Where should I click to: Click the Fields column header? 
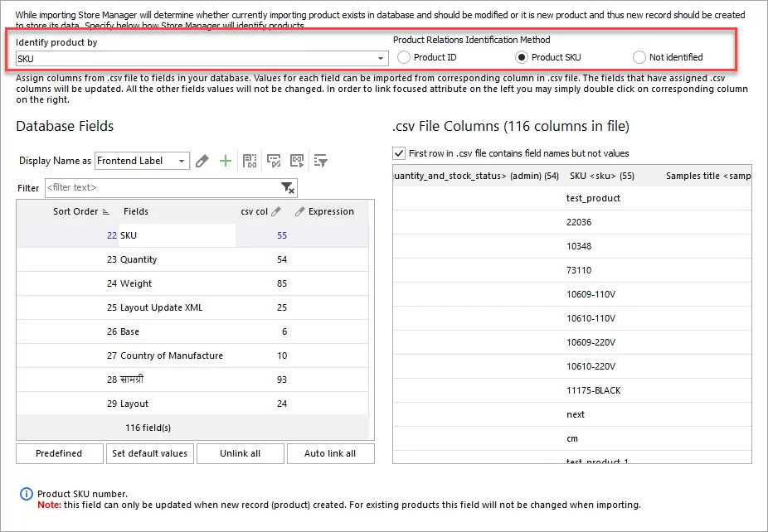tap(136, 211)
